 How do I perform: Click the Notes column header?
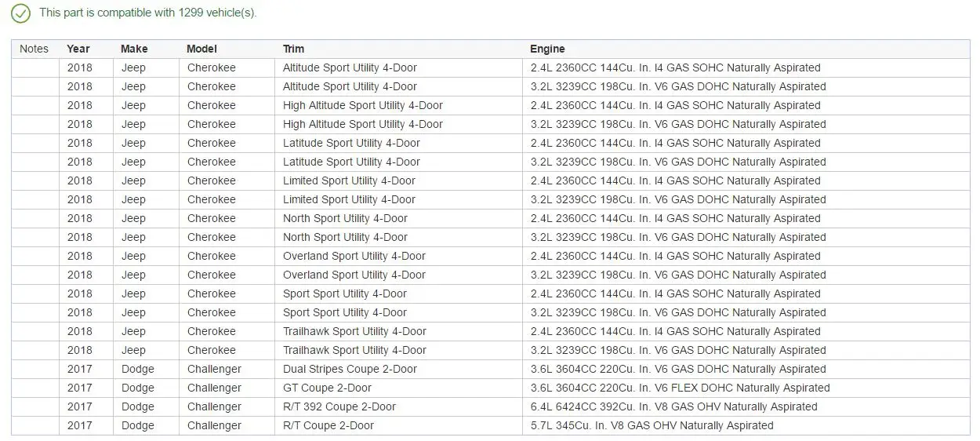pyautogui.click(x=34, y=49)
